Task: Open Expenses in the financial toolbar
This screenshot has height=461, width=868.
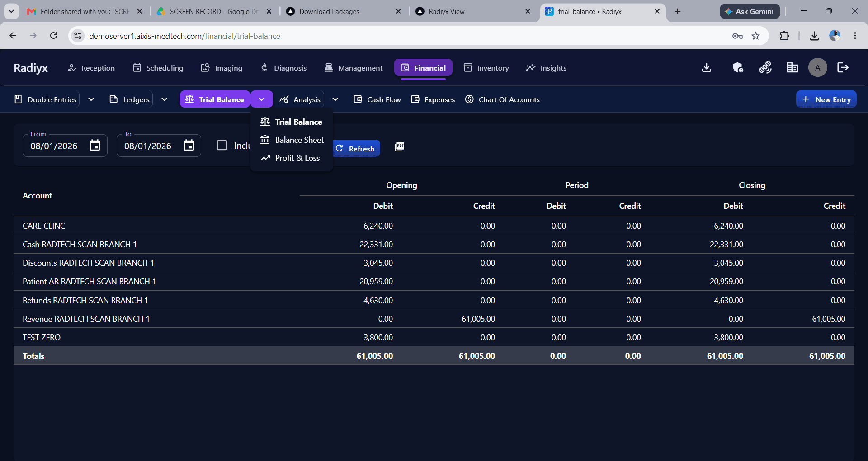Action: pyautogui.click(x=433, y=99)
